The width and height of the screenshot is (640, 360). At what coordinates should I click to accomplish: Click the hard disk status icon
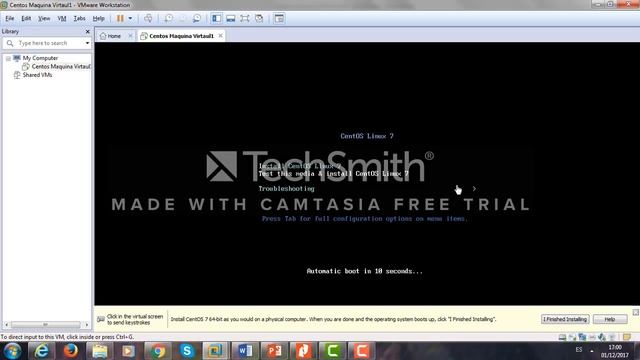tap(562, 337)
